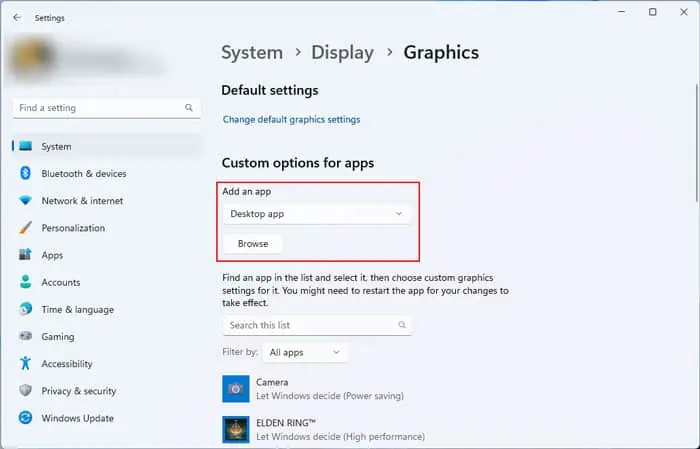
Task: Go to Gaming settings
Action: (x=107, y=337)
